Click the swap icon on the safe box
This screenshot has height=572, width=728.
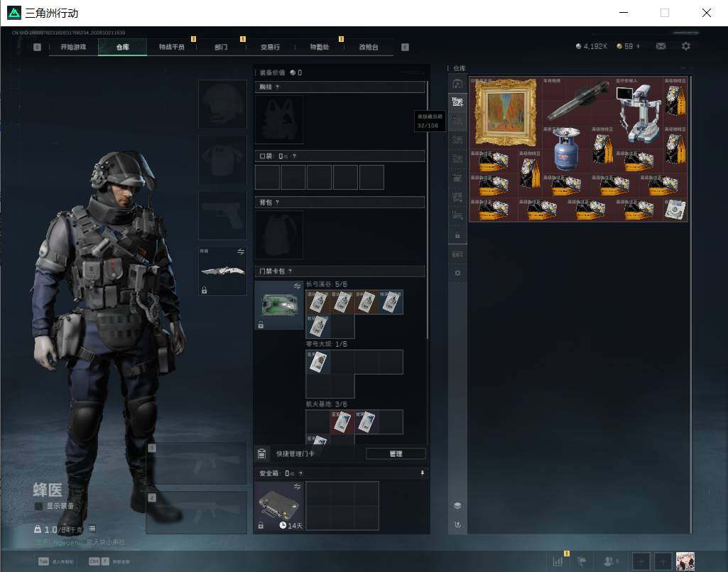[x=297, y=487]
